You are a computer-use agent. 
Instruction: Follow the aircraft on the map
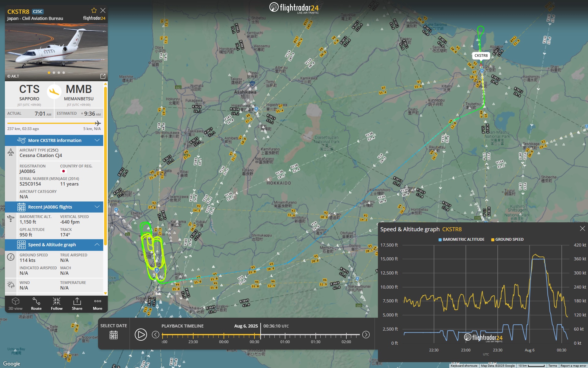pos(57,304)
